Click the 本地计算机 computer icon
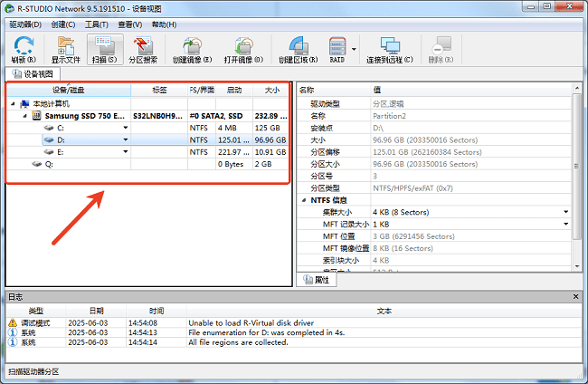Screen dimensions: 588x384 [24, 103]
